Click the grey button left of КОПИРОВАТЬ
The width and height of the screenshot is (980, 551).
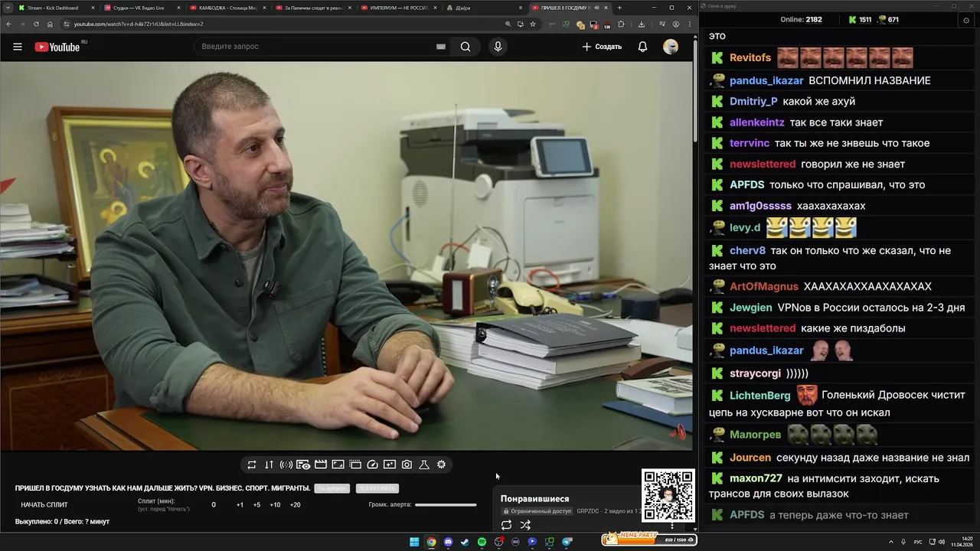tap(332, 488)
